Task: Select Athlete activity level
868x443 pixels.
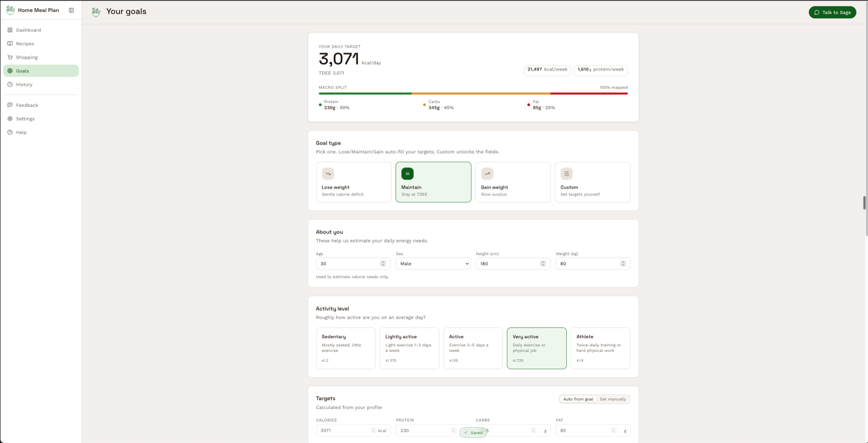Action: tap(601, 348)
